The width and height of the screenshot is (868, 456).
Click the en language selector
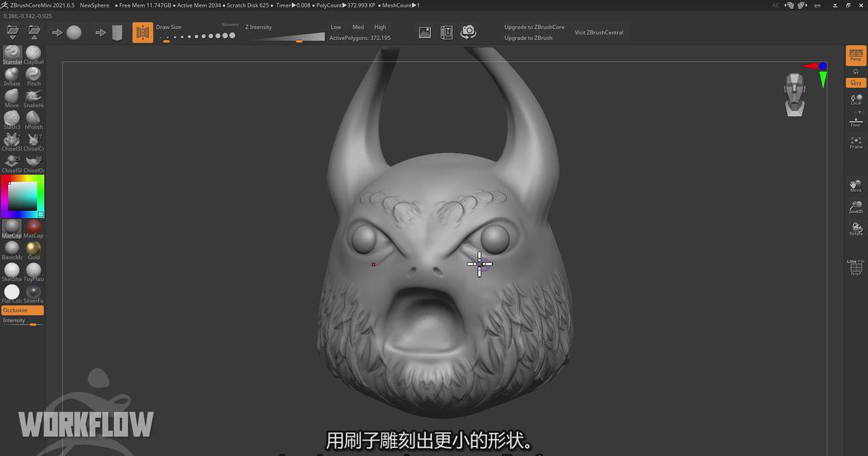(x=817, y=5)
